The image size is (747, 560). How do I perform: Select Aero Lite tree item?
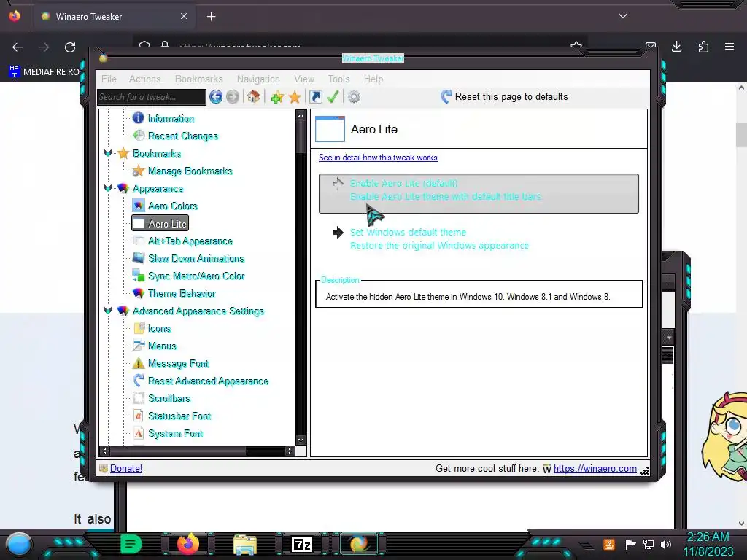(x=160, y=223)
